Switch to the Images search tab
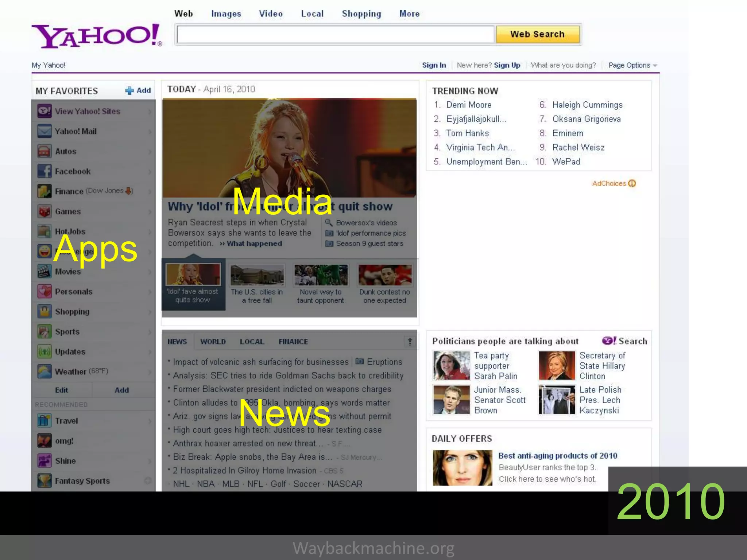The image size is (747, 560). pyautogui.click(x=226, y=14)
